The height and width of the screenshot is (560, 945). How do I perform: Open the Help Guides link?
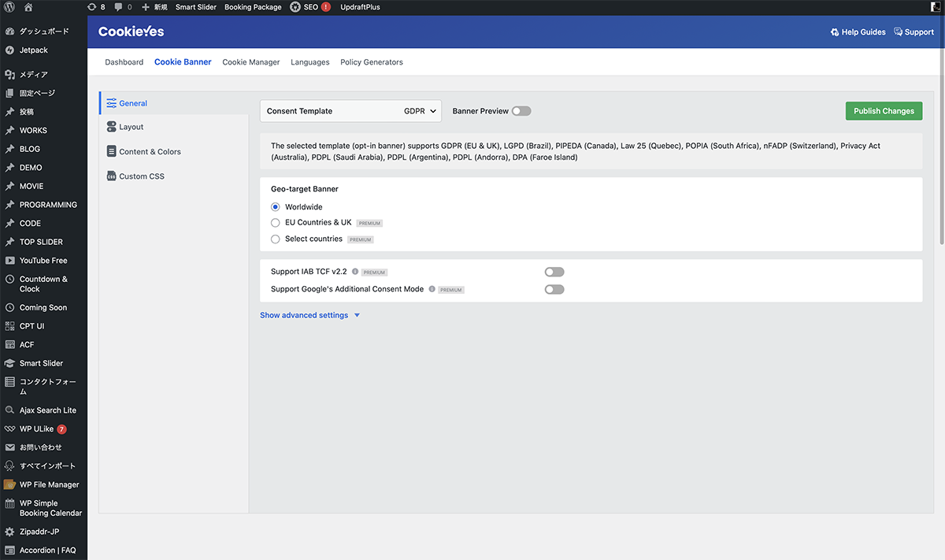click(x=858, y=32)
